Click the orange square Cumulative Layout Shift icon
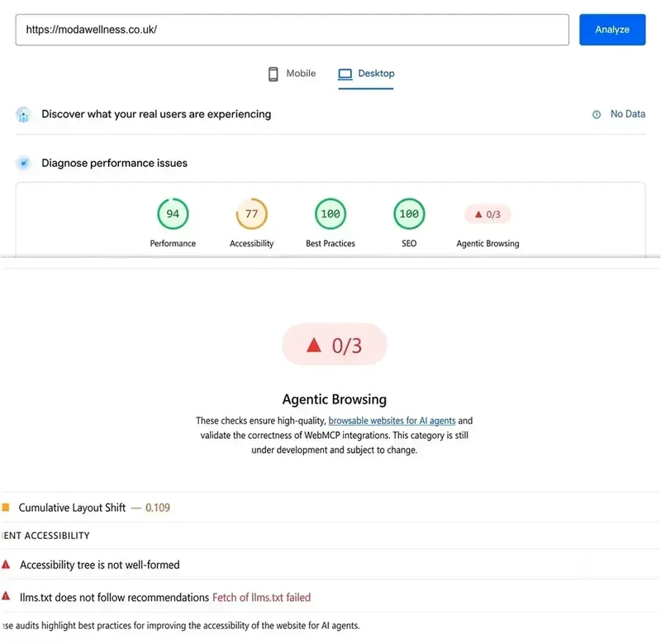 (x=6, y=507)
